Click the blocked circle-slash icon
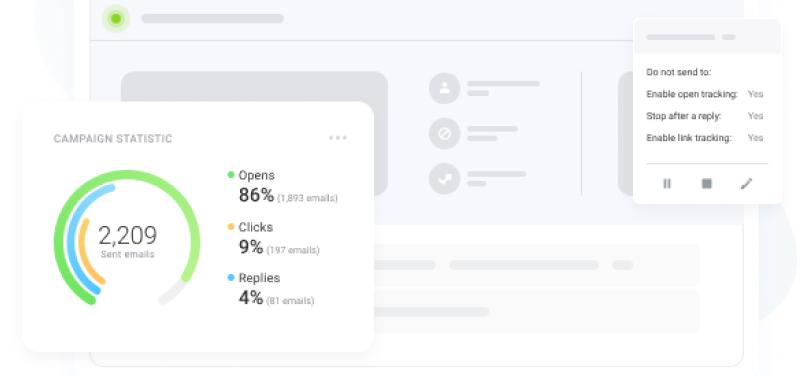The width and height of the screenshot is (800, 376). pyautogui.click(x=444, y=134)
